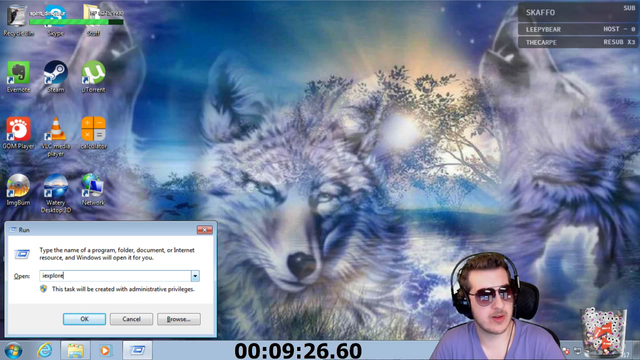
Task: Select the Network desktop icon
Action: 93,189
